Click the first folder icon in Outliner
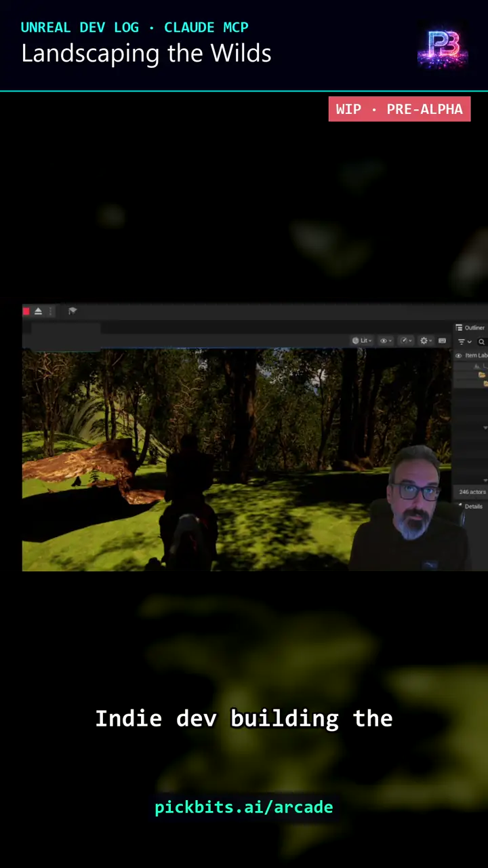This screenshot has width=488, height=868. [482, 375]
